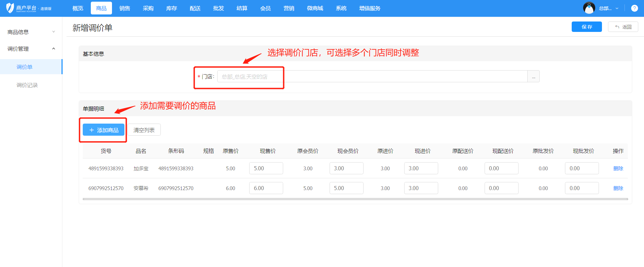Viewport: 644px width, 267px height.
Task: Click the penguin user avatar
Action: click(589, 8)
